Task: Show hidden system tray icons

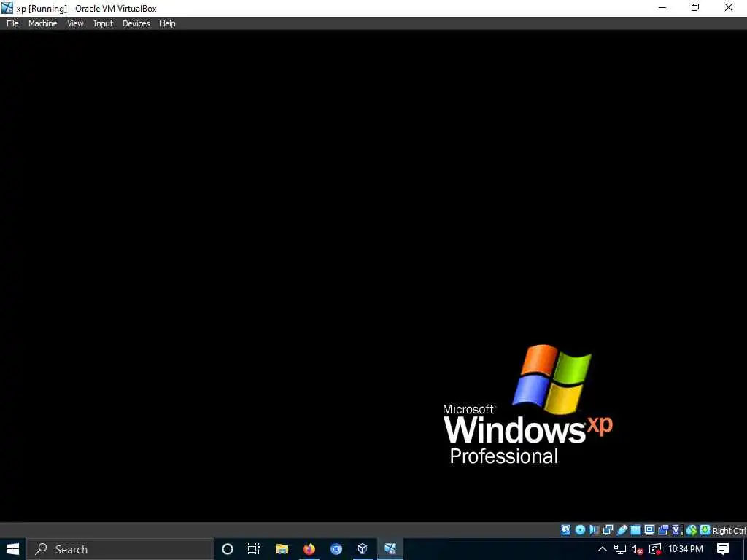Action: [602, 549]
